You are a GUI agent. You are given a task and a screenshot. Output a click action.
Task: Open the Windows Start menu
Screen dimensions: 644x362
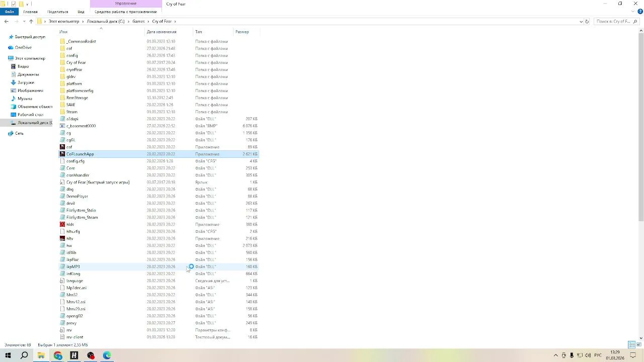click(x=8, y=355)
